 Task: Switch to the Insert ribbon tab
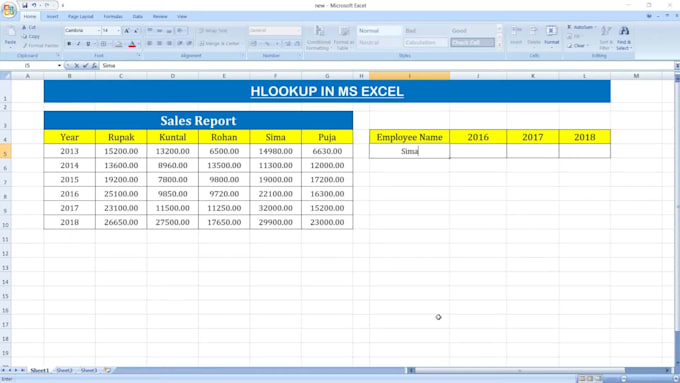[52, 16]
